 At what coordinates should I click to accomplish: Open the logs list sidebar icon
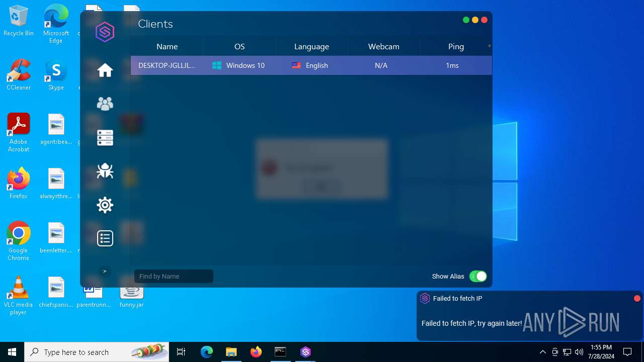click(x=105, y=238)
